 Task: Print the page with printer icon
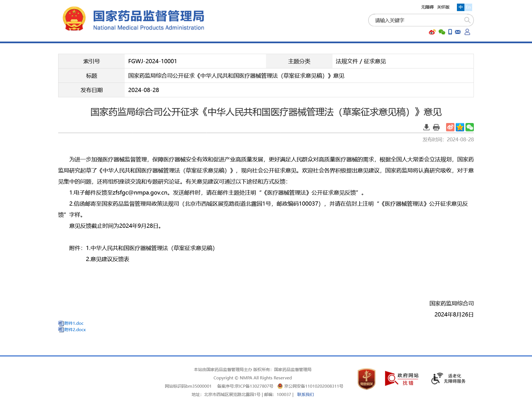(x=436, y=127)
